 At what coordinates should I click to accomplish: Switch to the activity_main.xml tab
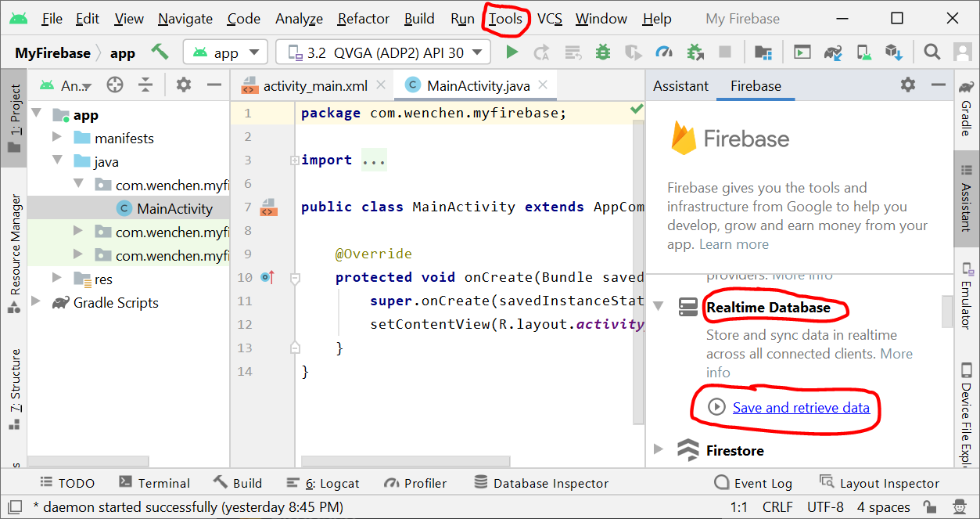click(x=314, y=85)
